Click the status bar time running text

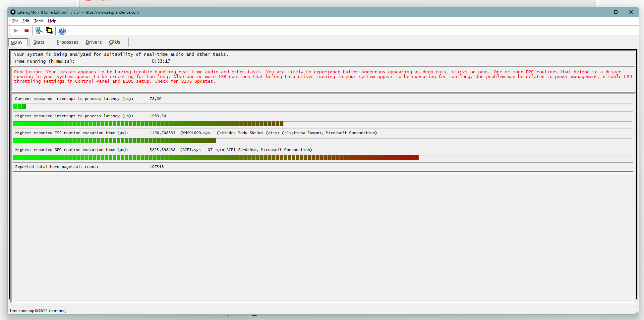[x=38, y=311]
